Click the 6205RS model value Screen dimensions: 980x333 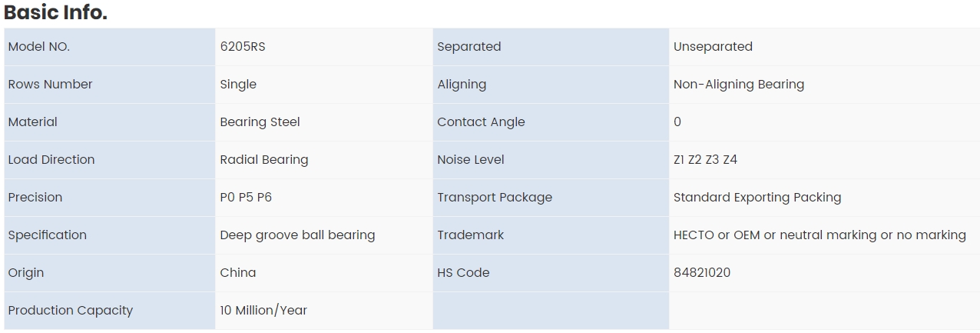click(x=243, y=47)
